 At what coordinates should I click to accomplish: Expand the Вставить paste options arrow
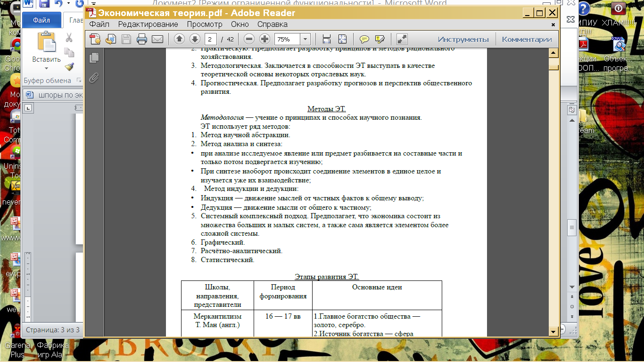pyautogui.click(x=46, y=68)
